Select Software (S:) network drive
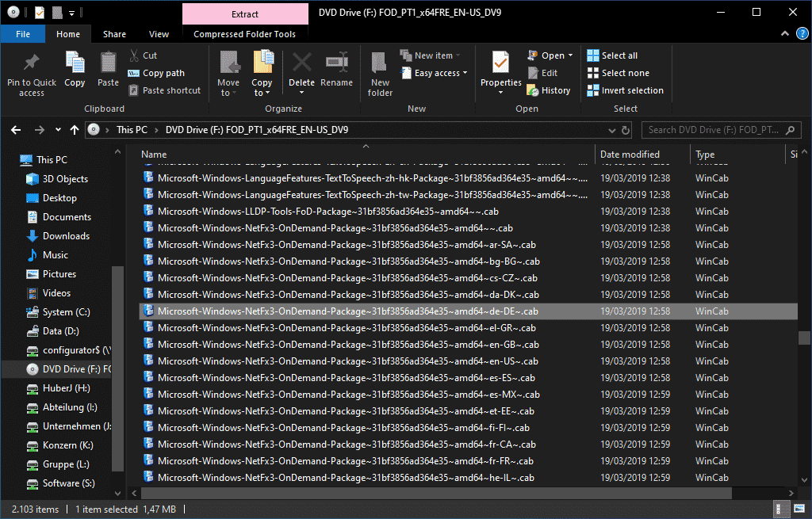This screenshot has height=519, width=812. click(x=68, y=483)
